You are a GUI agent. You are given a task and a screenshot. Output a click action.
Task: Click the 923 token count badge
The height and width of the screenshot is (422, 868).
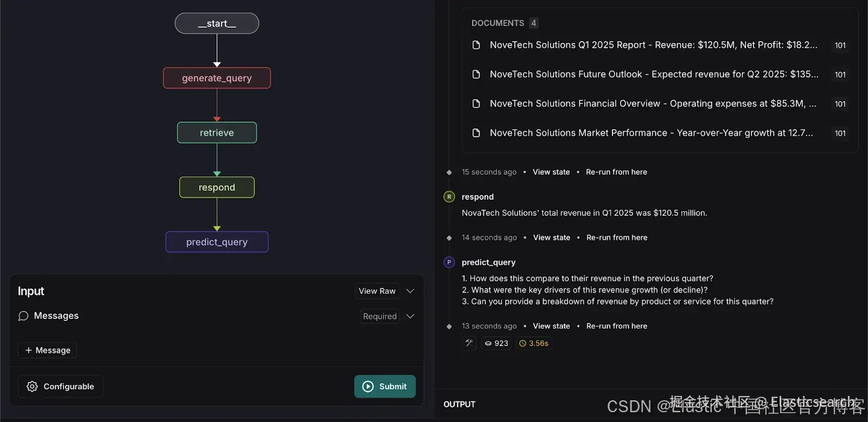tap(496, 343)
